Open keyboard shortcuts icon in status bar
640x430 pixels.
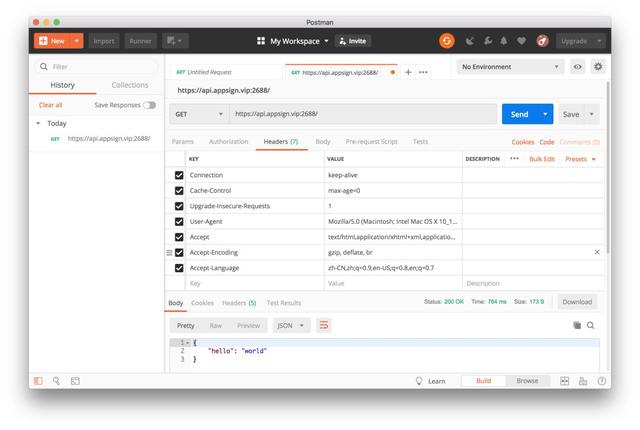pyautogui.click(x=583, y=381)
